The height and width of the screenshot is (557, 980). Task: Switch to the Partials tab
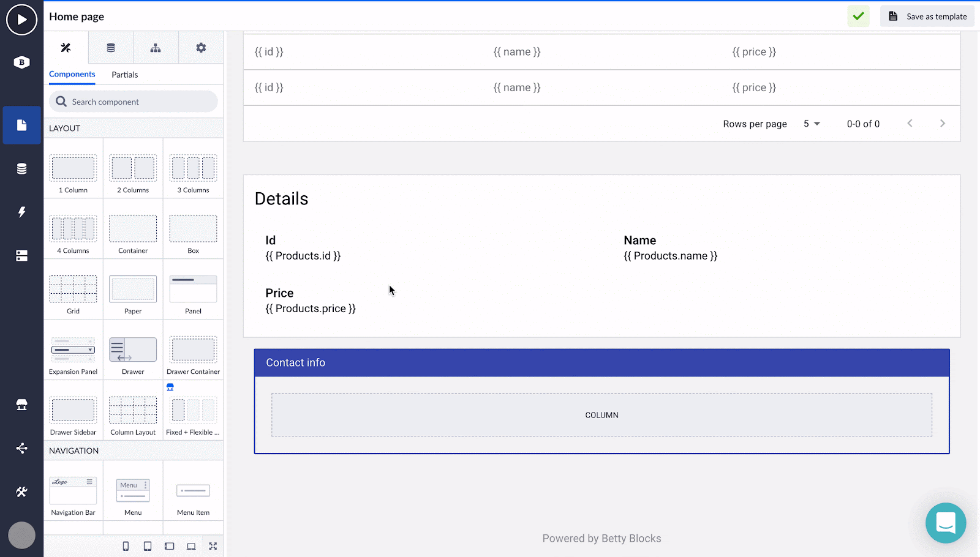125,75
